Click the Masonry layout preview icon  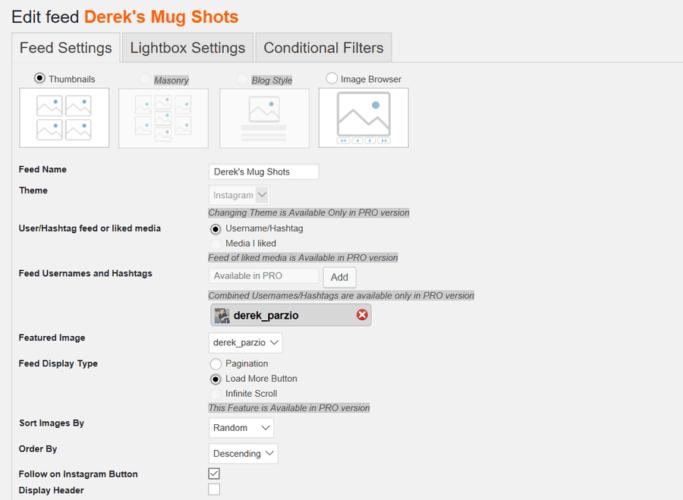pos(163,117)
